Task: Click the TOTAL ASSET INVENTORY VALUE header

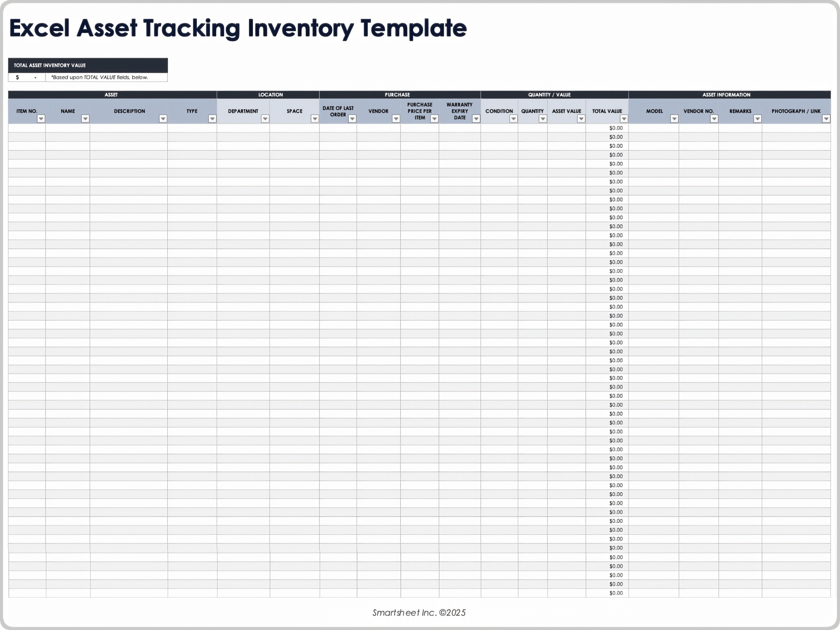Action: point(49,65)
